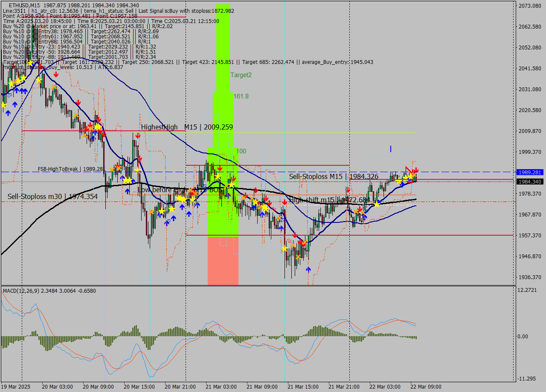Click the FSB-HighToBreak label
This screenshot has height=392, width=546.
click(58, 169)
